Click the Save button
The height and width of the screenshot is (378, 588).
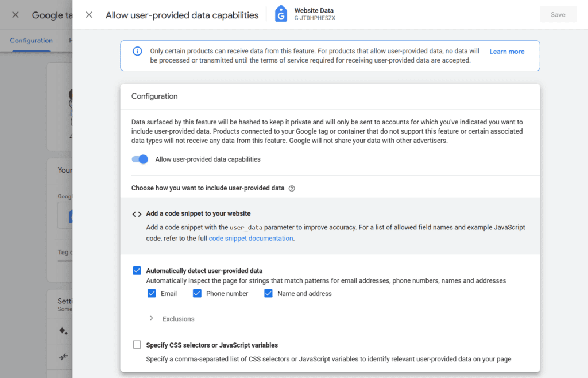[558, 15]
